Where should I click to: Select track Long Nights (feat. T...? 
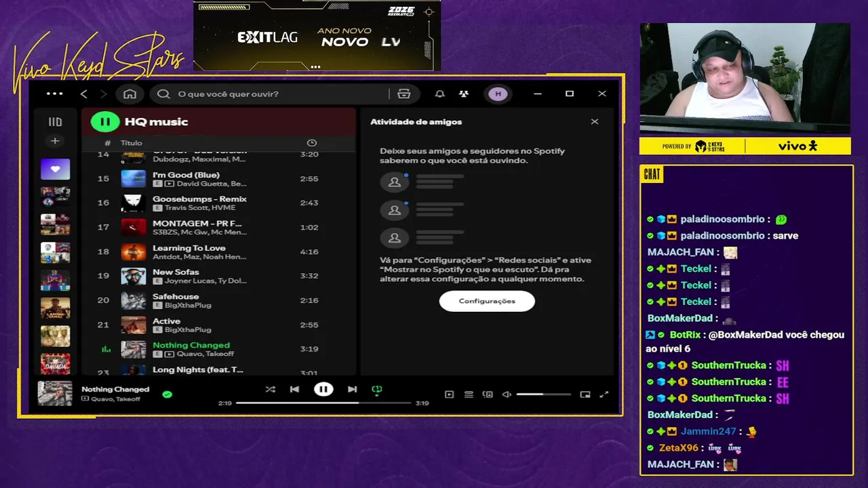point(218,370)
